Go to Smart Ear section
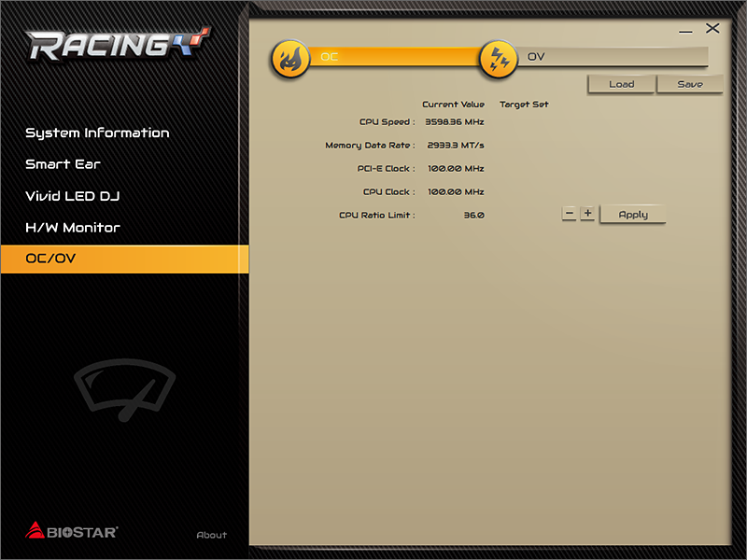 click(63, 164)
